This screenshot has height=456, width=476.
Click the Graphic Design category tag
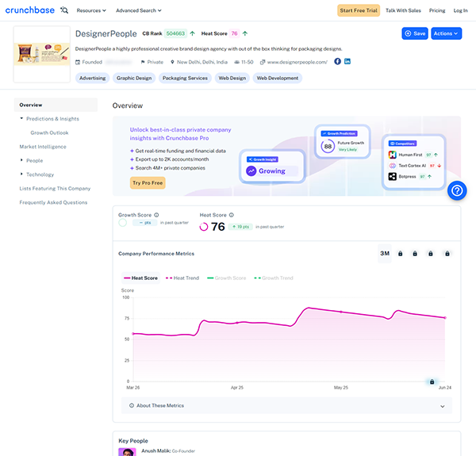point(134,78)
